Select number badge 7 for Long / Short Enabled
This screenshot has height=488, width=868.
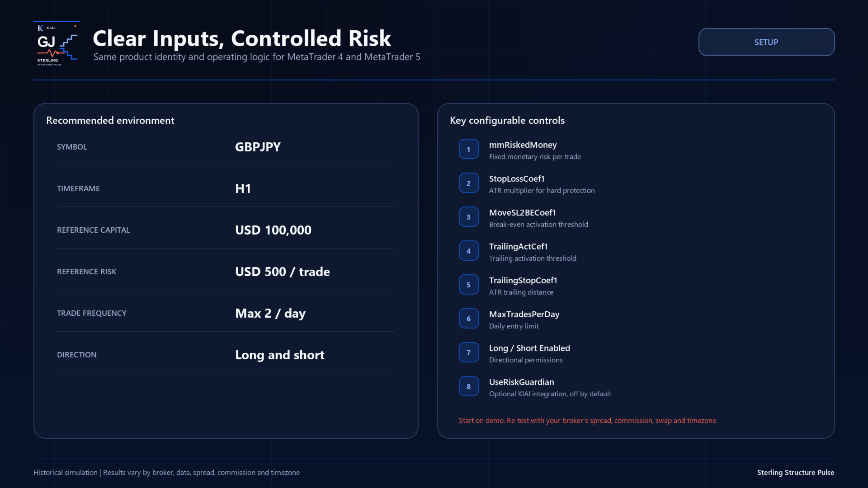[469, 352]
